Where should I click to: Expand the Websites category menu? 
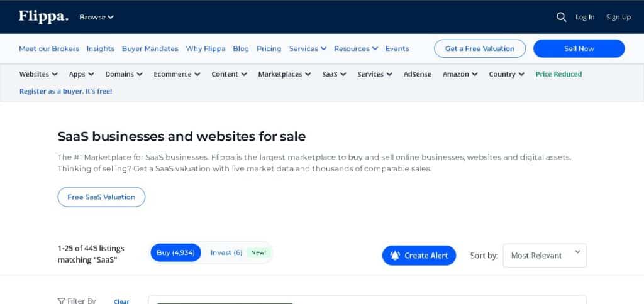coord(38,74)
